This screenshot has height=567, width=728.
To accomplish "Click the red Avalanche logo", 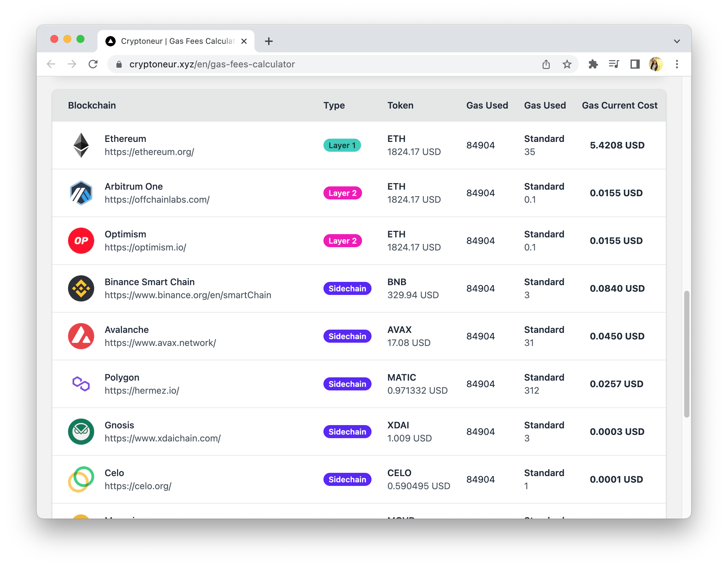I will click(x=81, y=336).
